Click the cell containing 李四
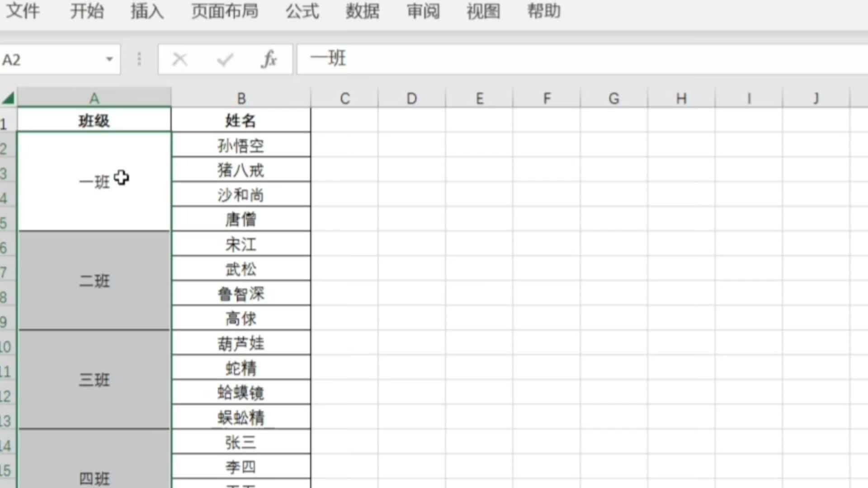 pyautogui.click(x=241, y=467)
